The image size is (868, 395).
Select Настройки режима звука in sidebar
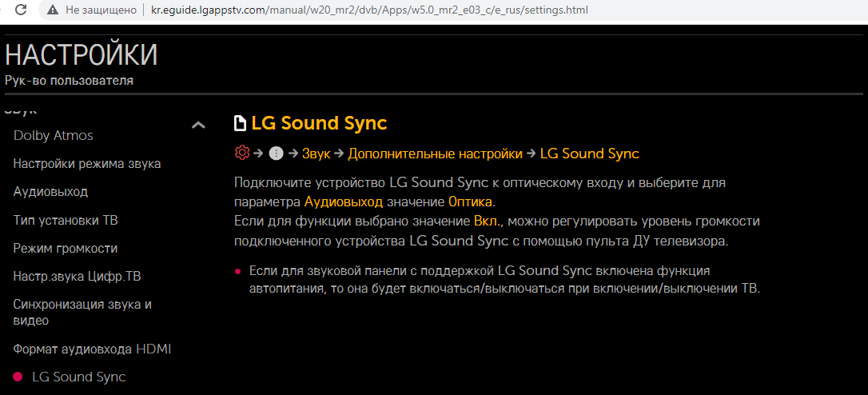87,163
